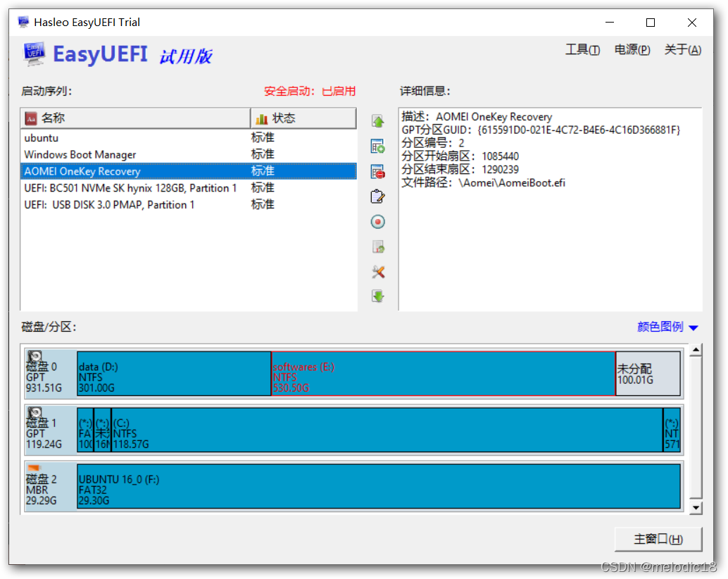
Task: Expand the 颜色图例 dropdown
Action: pos(667,327)
